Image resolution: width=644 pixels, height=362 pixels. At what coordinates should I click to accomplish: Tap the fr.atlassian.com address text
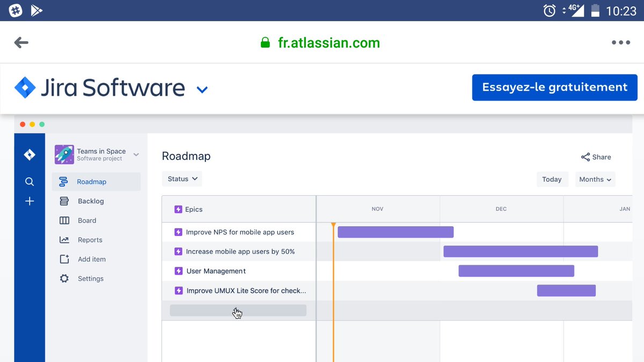coord(329,43)
